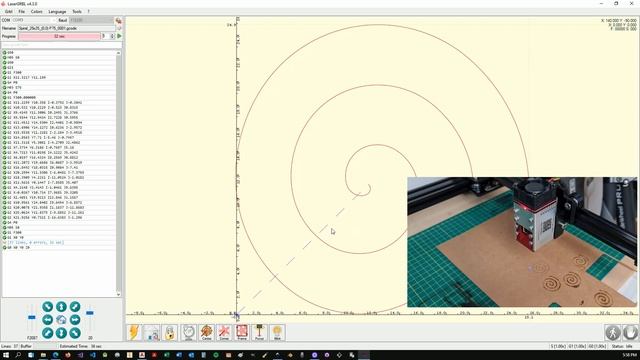Jog diagonally down-left
The image size is (640, 360).
(47, 333)
